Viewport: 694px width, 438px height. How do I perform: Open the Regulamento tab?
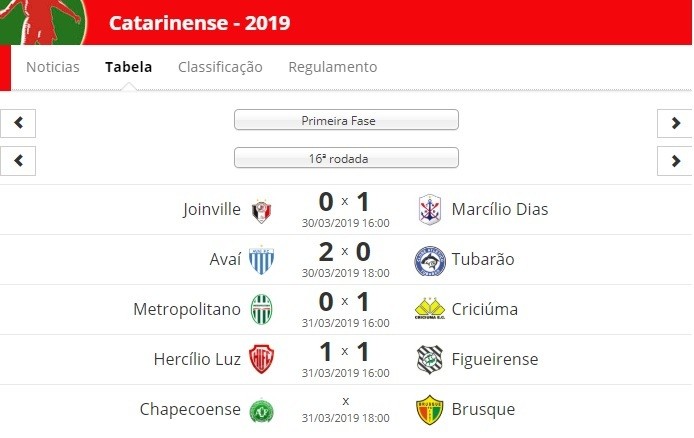333,67
